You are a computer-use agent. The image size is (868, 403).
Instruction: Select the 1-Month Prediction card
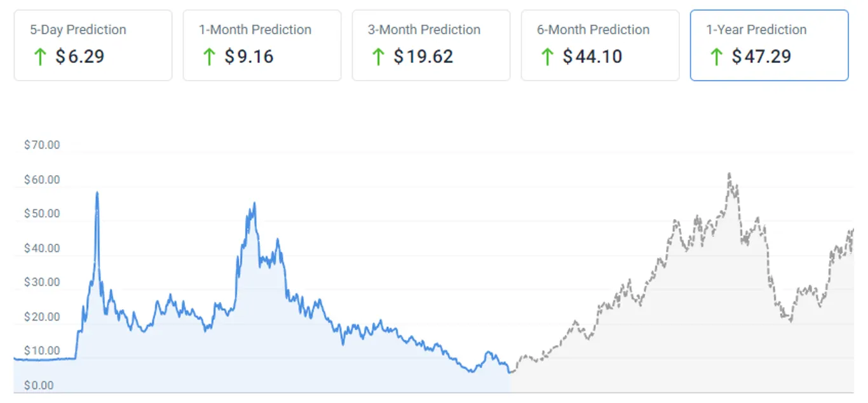[x=262, y=45]
